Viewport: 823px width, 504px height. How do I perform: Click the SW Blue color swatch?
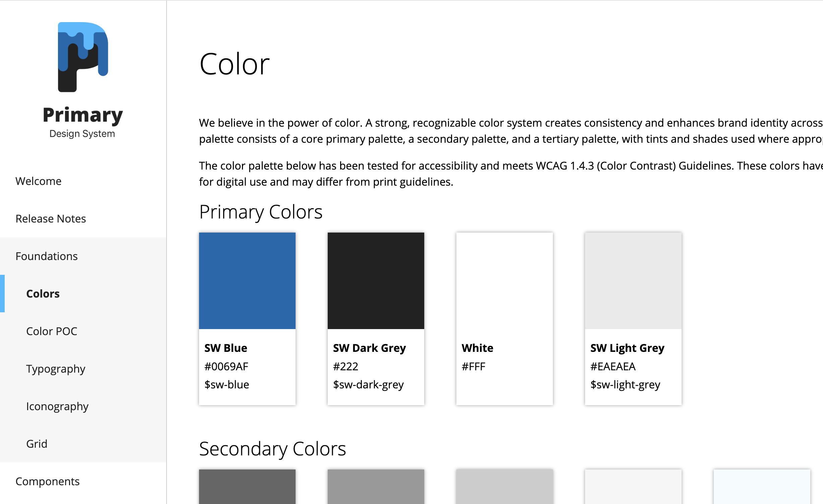(247, 281)
